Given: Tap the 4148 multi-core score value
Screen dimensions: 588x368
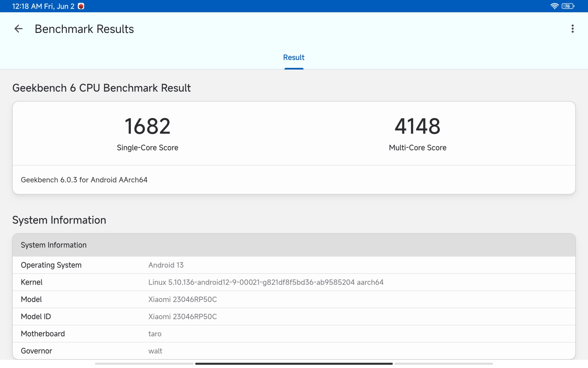Looking at the screenshot, I should point(417,126).
